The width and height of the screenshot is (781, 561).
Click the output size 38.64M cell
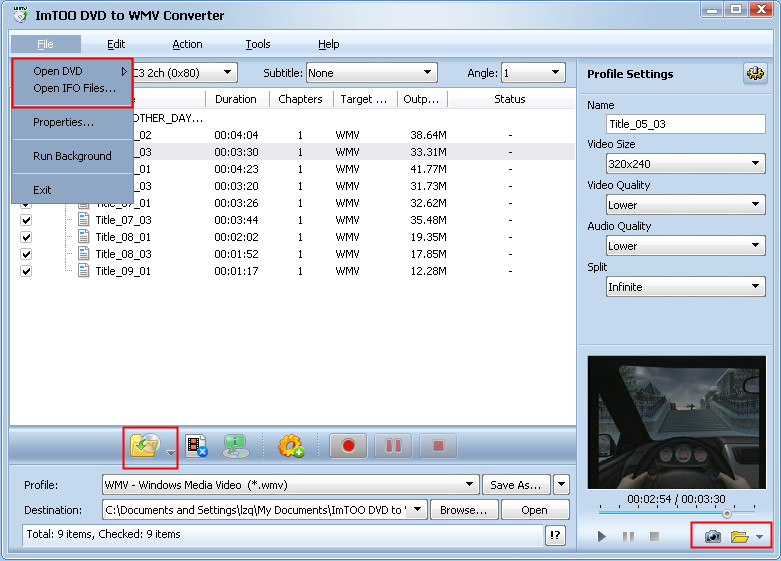coord(428,135)
